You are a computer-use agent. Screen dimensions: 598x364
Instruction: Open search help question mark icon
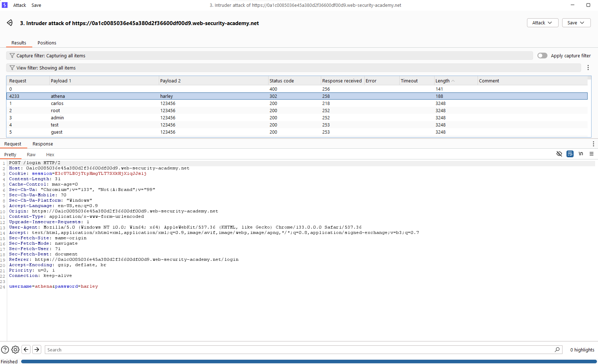pyautogui.click(x=5, y=350)
